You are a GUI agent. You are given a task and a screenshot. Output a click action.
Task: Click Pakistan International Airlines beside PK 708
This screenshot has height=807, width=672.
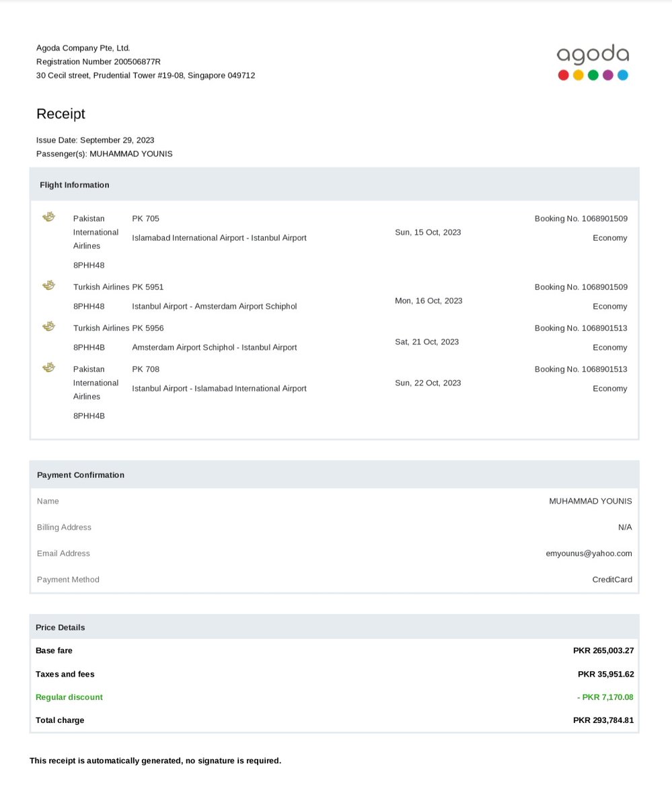tap(96, 383)
